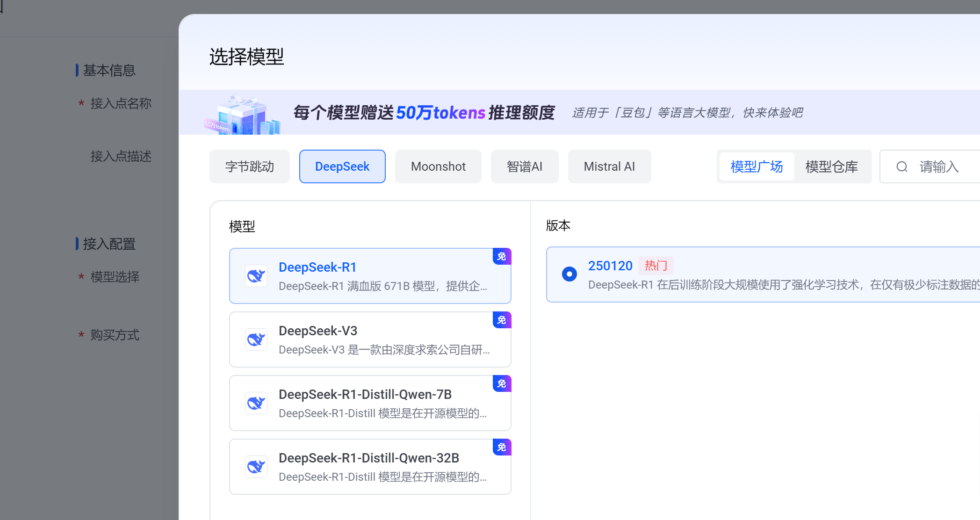Click the 250120 version description text
The width and height of the screenshot is (980, 520).
coord(784,285)
